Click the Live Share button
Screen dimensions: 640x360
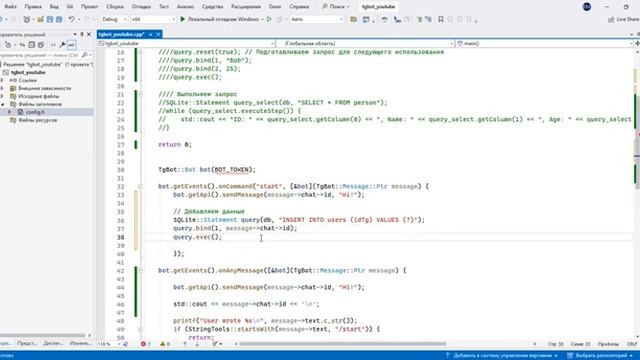pos(623,19)
